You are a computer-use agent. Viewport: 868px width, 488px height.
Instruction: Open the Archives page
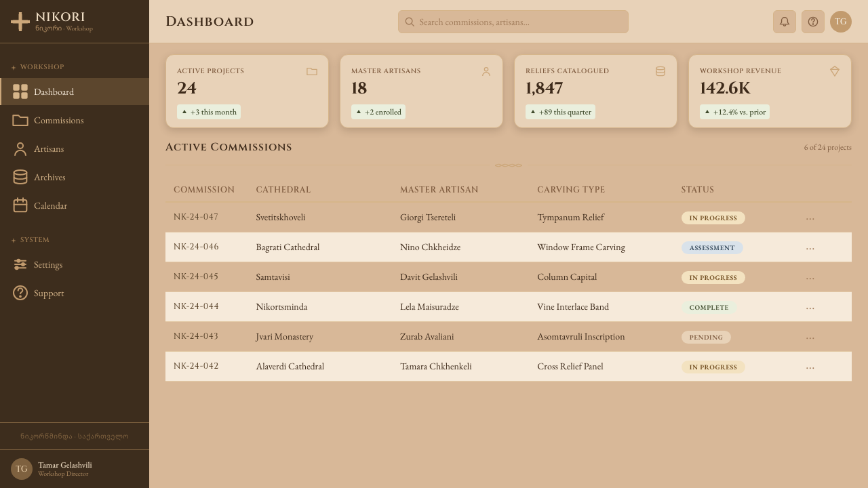(x=75, y=177)
